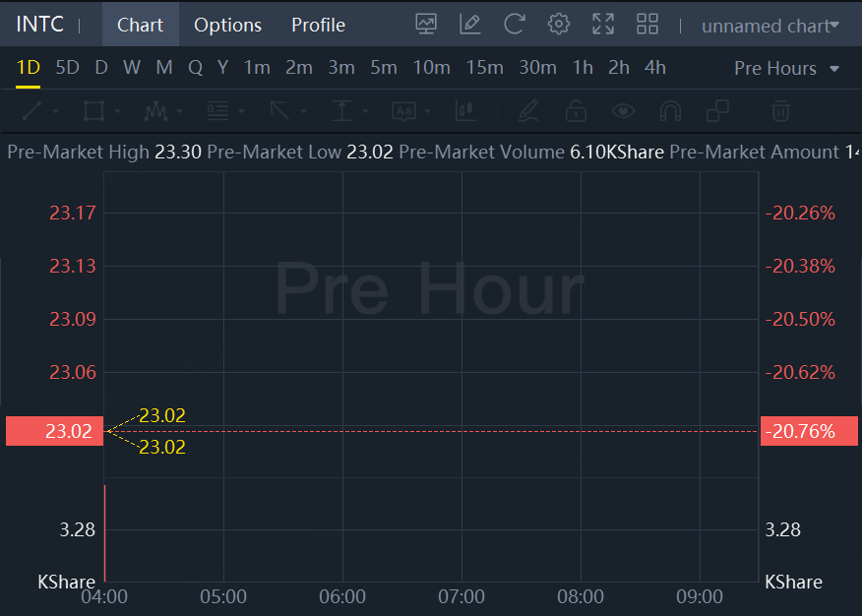Switch to the Options tab
The image size is (862, 616).
click(227, 25)
